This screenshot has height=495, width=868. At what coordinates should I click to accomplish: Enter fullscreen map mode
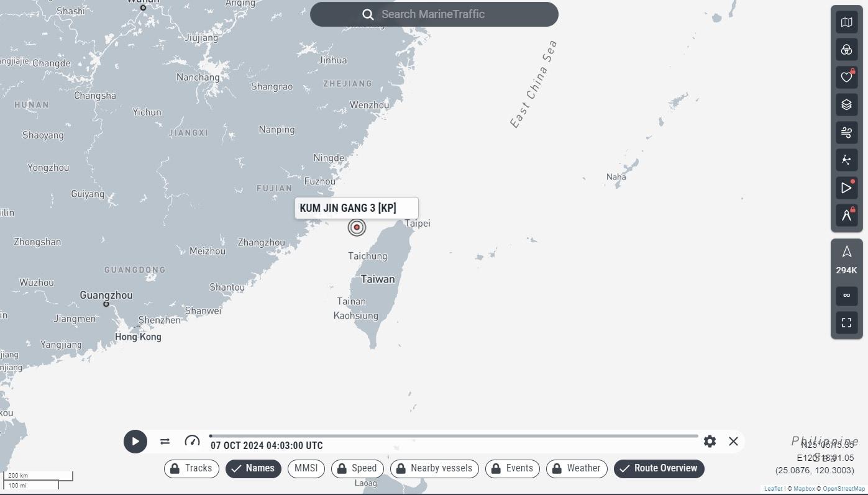pyautogui.click(x=846, y=323)
